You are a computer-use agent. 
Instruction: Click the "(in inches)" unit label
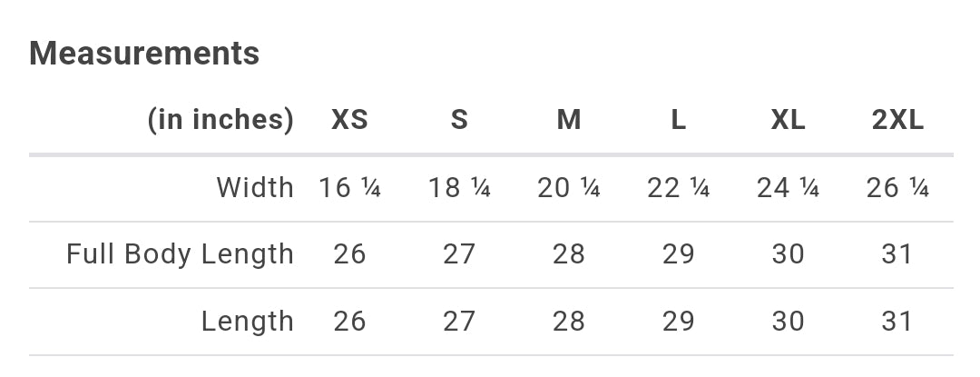220,120
